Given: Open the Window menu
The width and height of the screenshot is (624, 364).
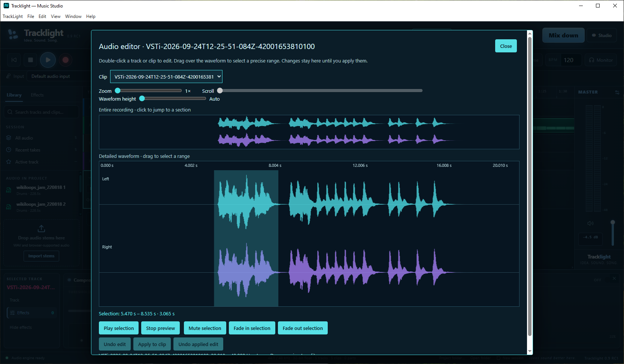Looking at the screenshot, I should pos(73,16).
